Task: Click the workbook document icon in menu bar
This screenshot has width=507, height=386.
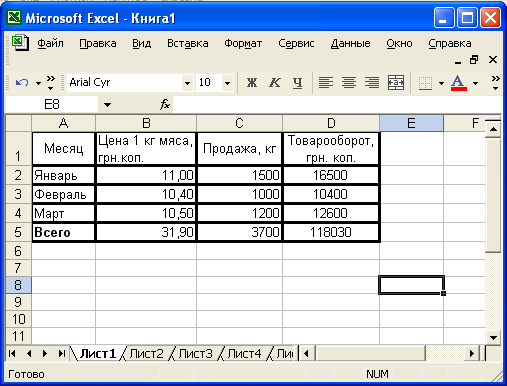Action: point(20,43)
